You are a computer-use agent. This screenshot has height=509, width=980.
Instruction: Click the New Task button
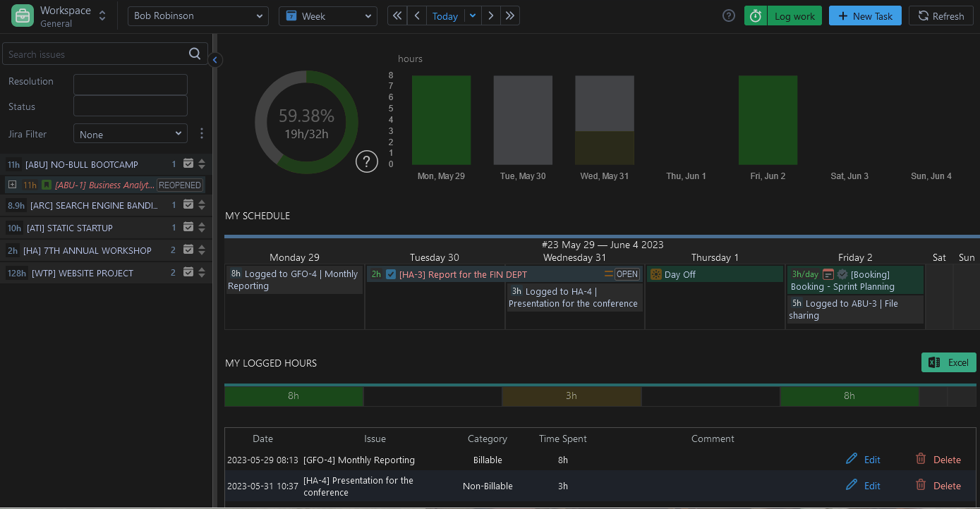(x=864, y=16)
